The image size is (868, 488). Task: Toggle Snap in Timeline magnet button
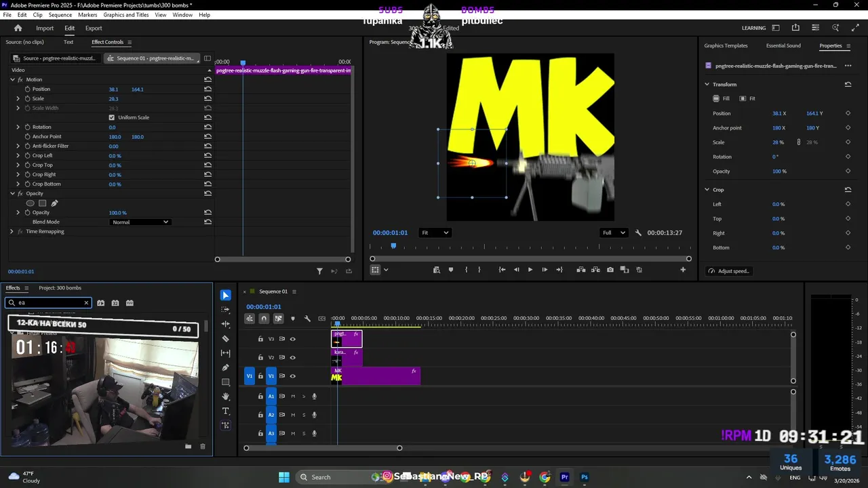pos(264,319)
